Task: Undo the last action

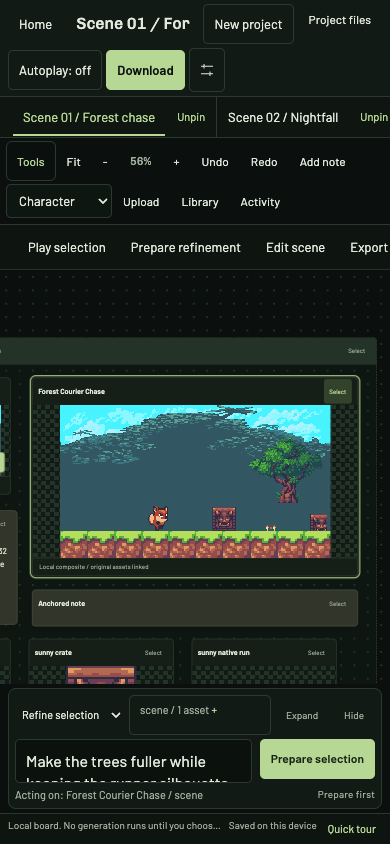Action: click(x=215, y=162)
